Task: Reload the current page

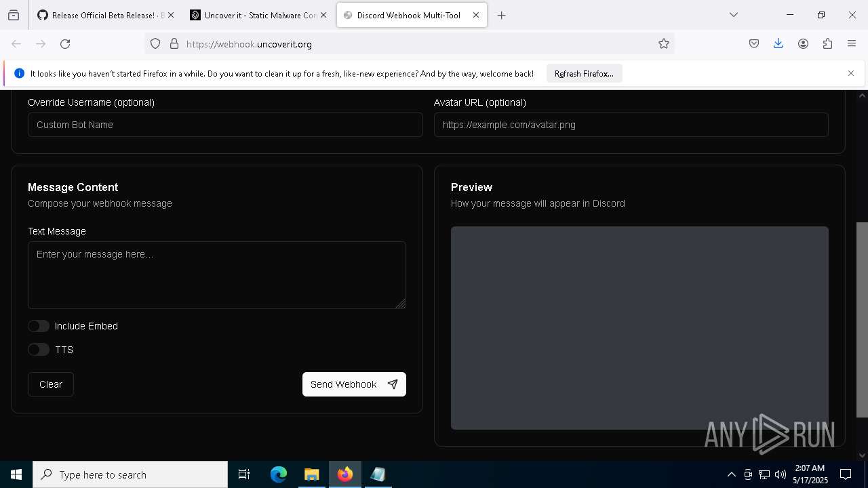Action: (x=65, y=44)
